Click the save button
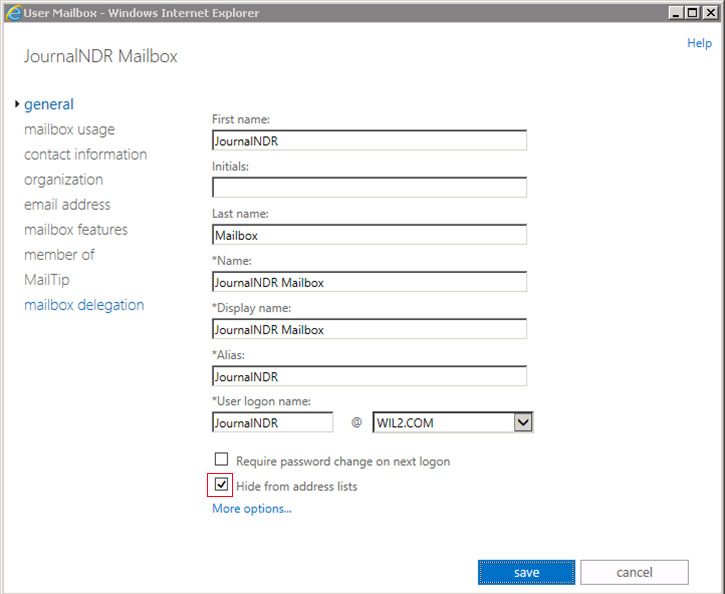The image size is (725, 594). point(527,572)
